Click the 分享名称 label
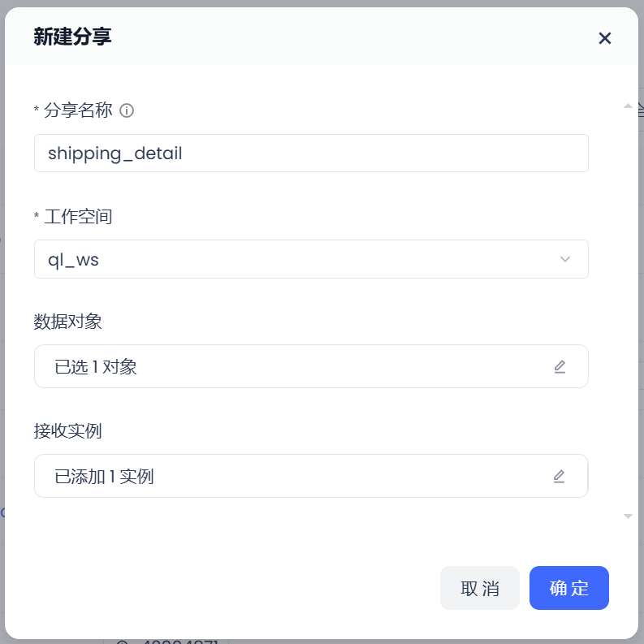Image resolution: width=644 pixels, height=644 pixels. point(78,110)
